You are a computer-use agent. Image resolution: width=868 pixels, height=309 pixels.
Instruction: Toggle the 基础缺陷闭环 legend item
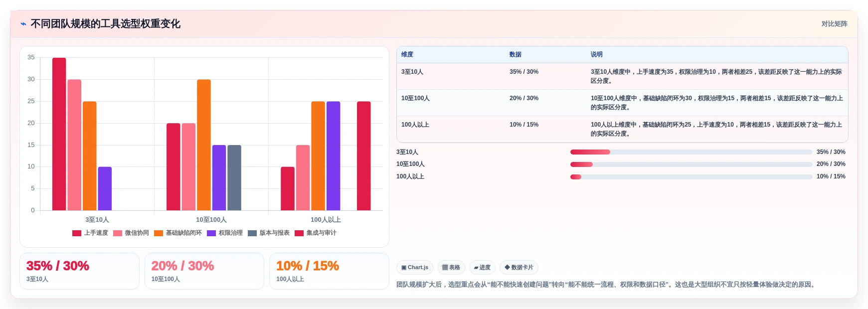point(178,233)
